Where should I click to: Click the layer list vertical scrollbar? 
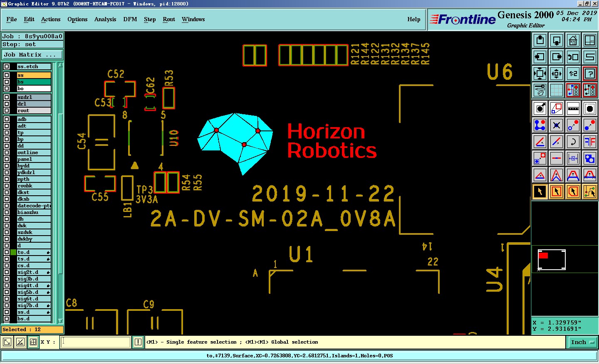click(60, 193)
